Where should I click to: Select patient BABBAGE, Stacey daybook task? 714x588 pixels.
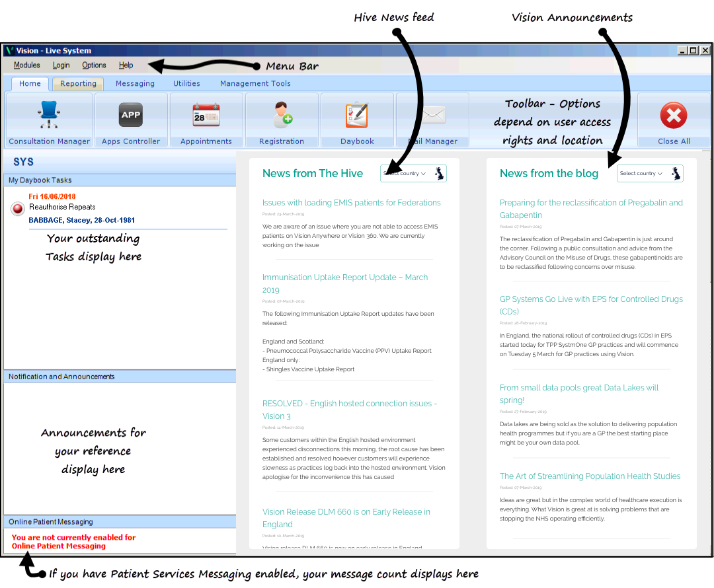(x=81, y=221)
